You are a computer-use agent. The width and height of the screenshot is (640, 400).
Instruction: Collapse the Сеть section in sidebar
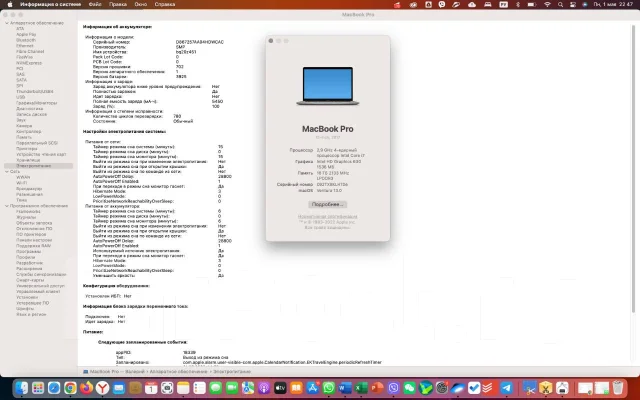(x=7, y=172)
